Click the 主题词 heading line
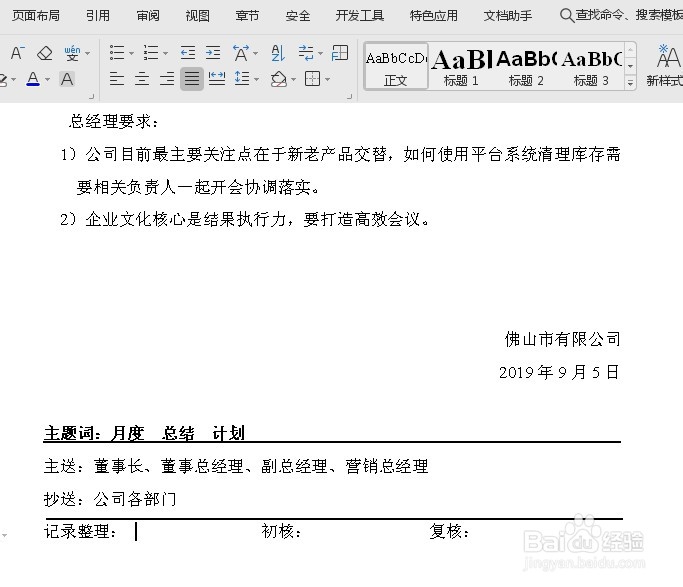This screenshot has width=683, height=587. [x=145, y=433]
